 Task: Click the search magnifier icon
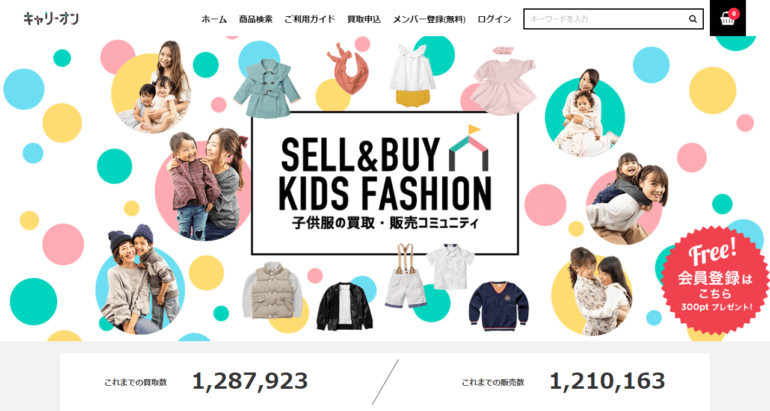[x=693, y=19]
